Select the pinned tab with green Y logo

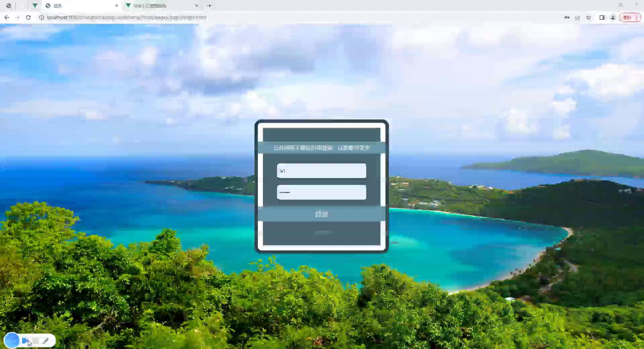click(35, 6)
